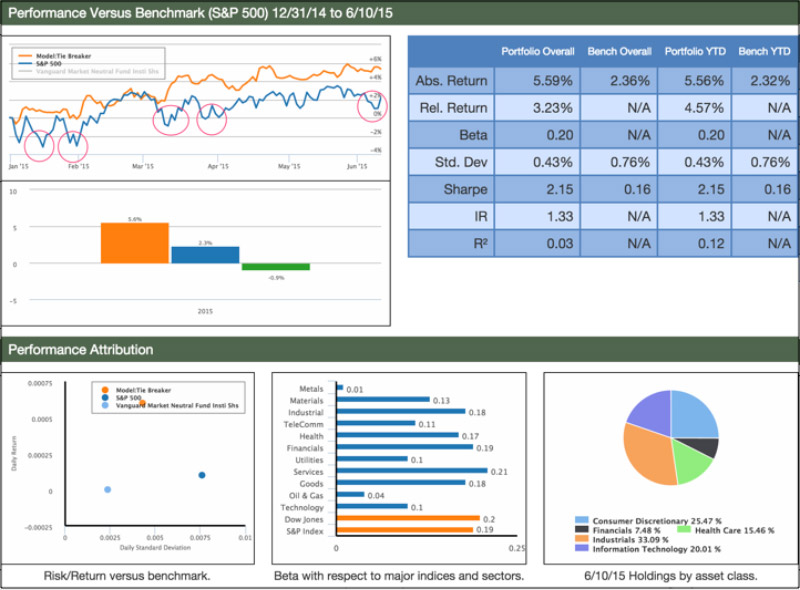Click the orange 5.6% return bar
The image size is (800, 590).
pyautogui.click(x=134, y=243)
